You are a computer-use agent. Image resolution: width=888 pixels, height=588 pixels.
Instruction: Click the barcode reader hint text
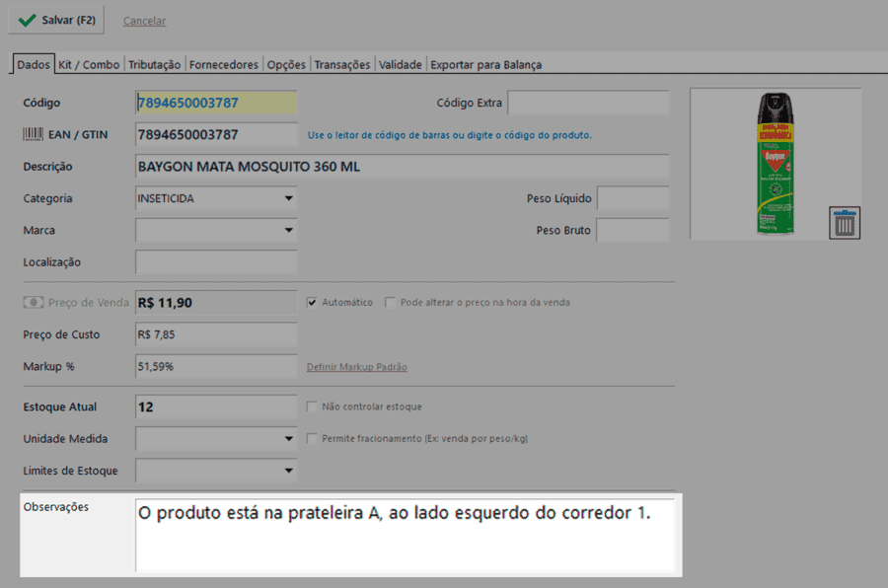tap(450, 135)
